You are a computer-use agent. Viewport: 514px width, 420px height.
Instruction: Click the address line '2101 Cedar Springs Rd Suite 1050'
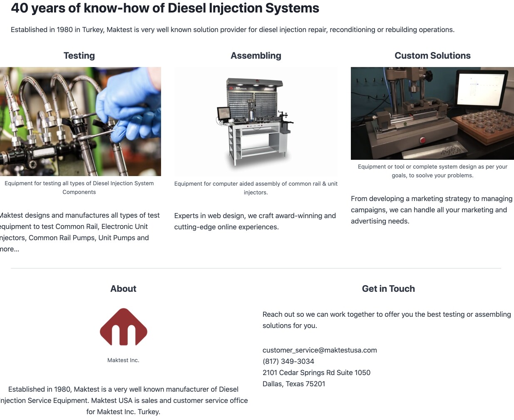click(x=316, y=373)
